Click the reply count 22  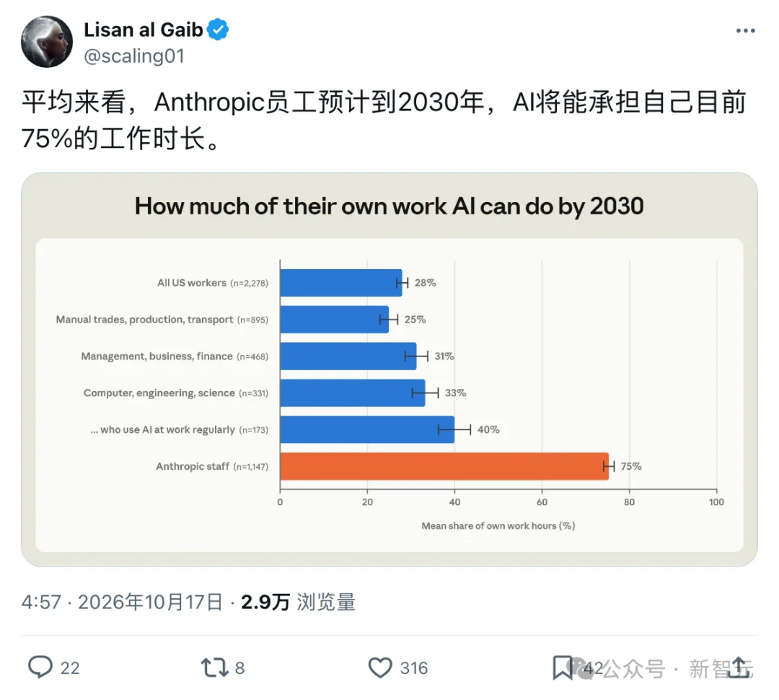pos(70,668)
